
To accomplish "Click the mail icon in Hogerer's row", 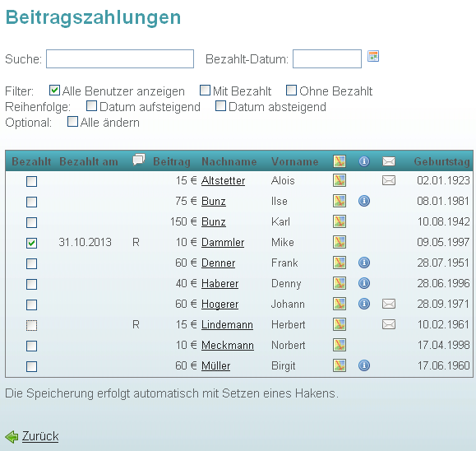I will (x=389, y=304).
